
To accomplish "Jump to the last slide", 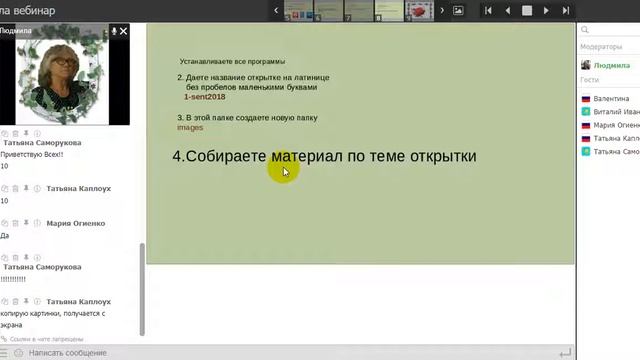I will point(566,11).
